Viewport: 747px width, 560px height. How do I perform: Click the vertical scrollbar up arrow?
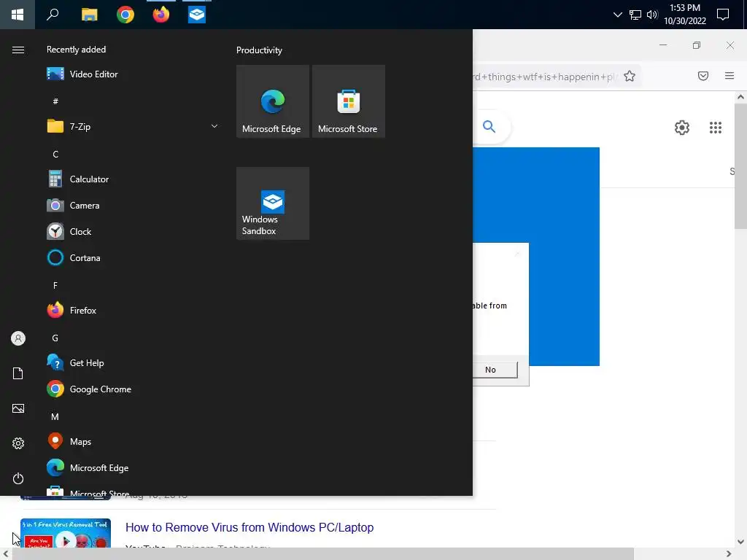[740, 97]
